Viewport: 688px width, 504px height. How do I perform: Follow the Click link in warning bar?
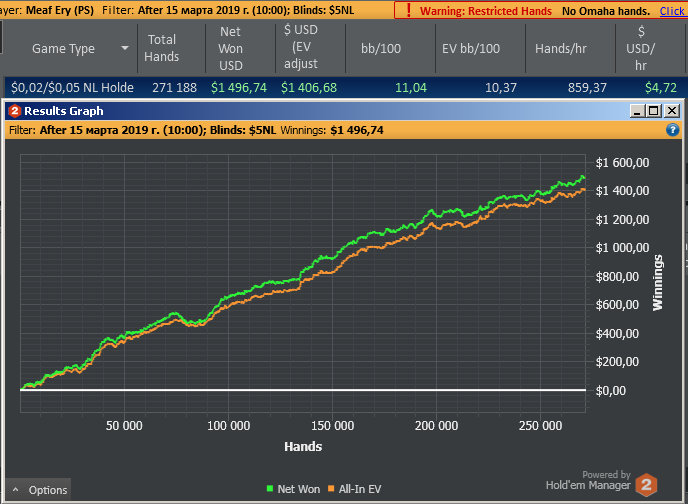pos(672,11)
